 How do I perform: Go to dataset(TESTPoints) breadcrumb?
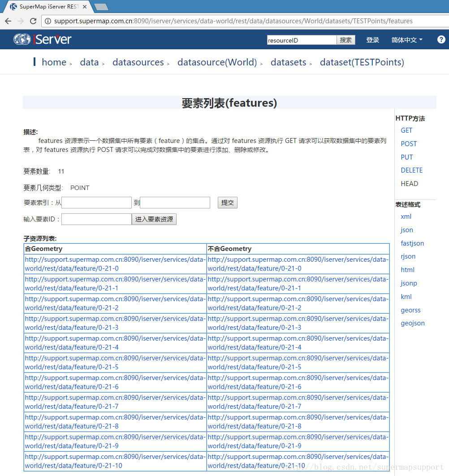(362, 62)
